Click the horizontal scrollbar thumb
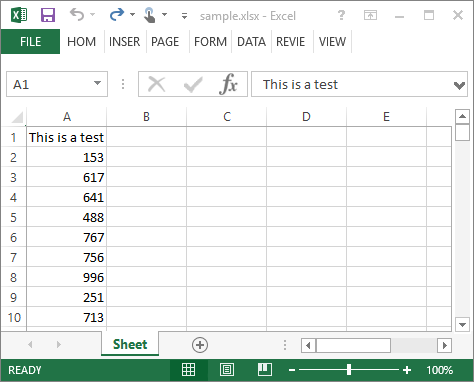The image size is (474, 382). click(x=353, y=345)
